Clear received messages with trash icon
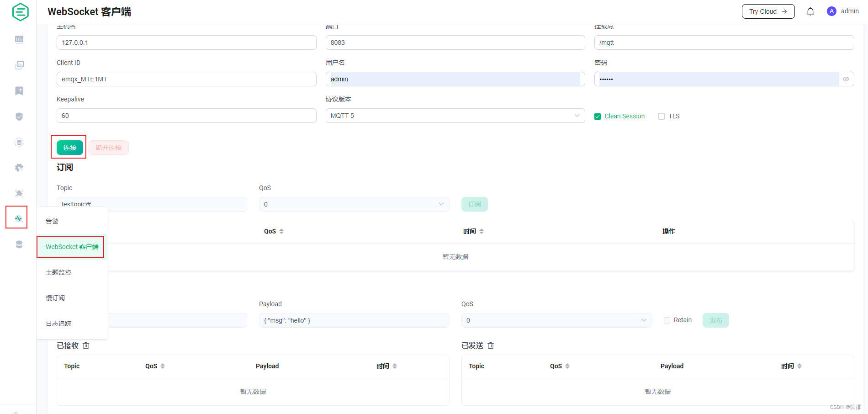 pyautogui.click(x=86, y=345)
